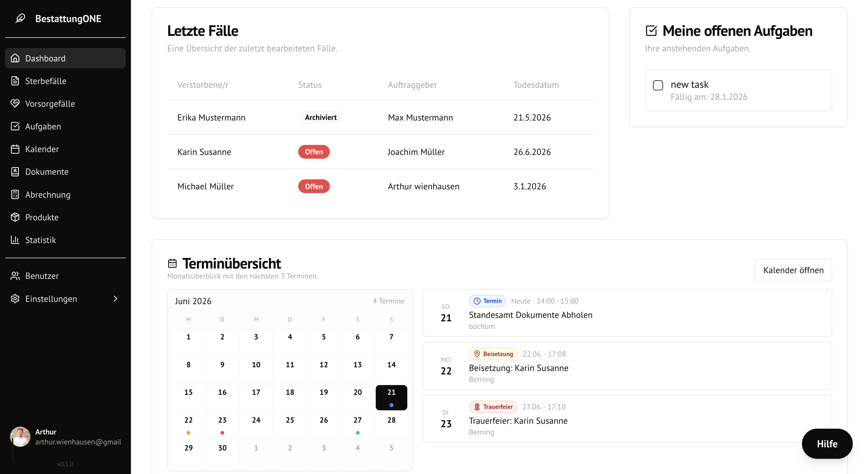Click arthur.wienhausen@gmail email text

(78, 442)
